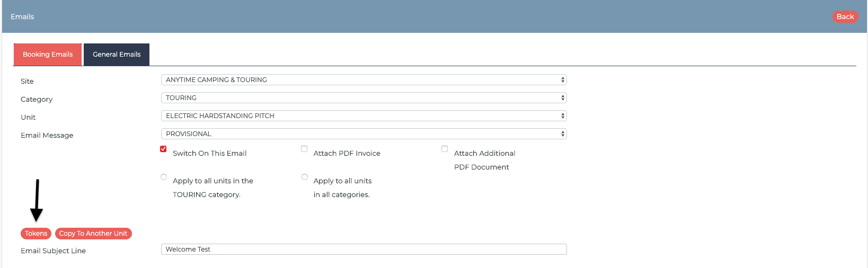Viewport: 868px width, 268px height.
Task: Click the black arrow pointing at Tokens
Action: tap(37, 201)
